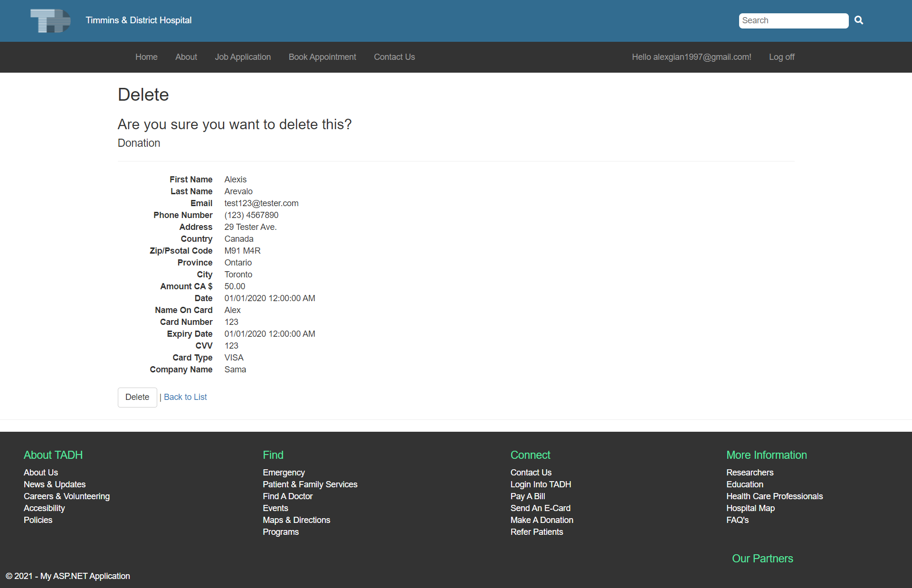Click the search magnifier icon

(x=859, y=20)
